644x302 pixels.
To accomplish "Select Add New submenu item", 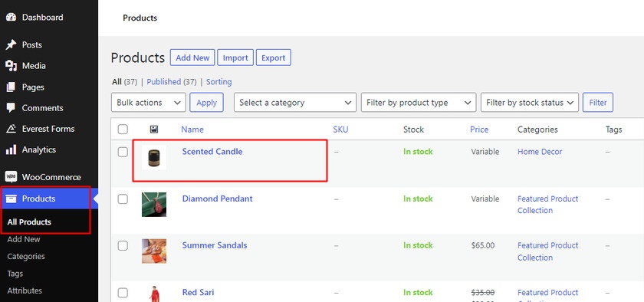I will tap(24, 239).
